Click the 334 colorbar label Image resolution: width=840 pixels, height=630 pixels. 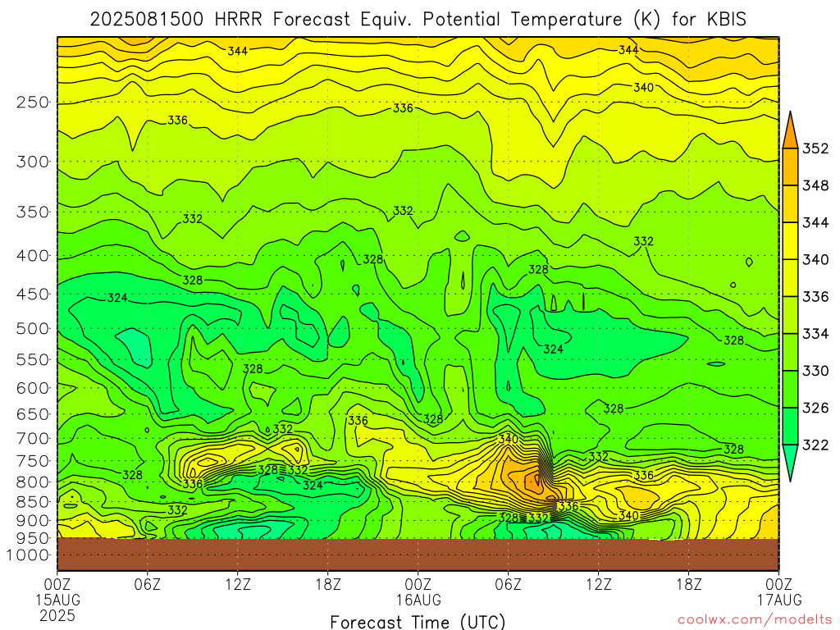click(815, 335)
